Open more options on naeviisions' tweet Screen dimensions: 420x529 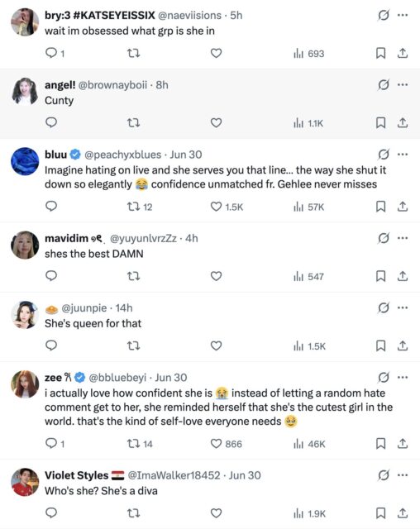[403, 15]
